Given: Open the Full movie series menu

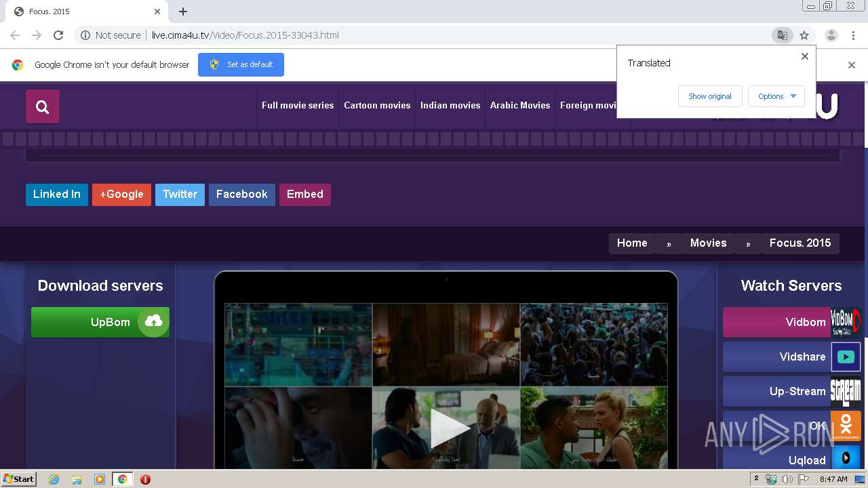Looking at the screenshot, I should [298, 105].
